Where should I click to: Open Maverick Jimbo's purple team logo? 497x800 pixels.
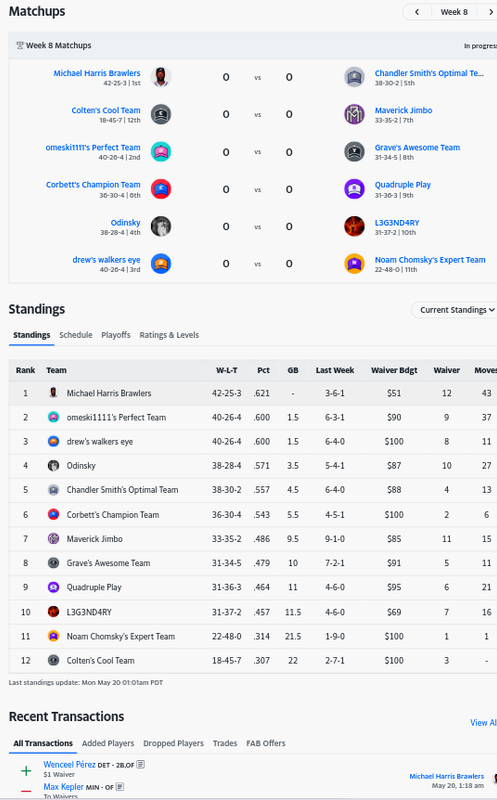coord(354,114)
